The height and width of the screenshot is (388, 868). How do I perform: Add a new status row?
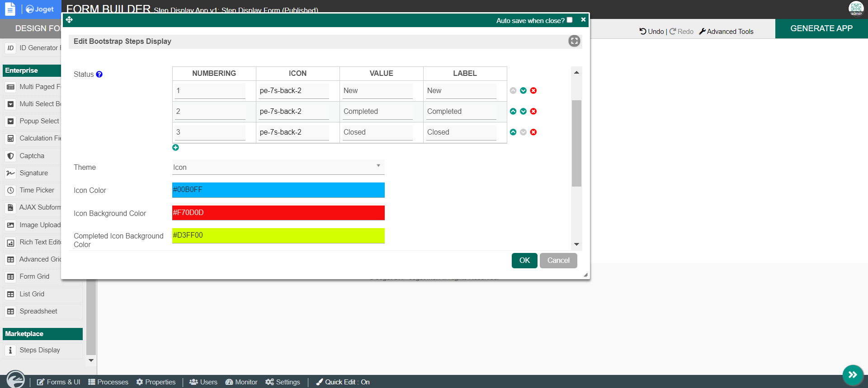175,147
